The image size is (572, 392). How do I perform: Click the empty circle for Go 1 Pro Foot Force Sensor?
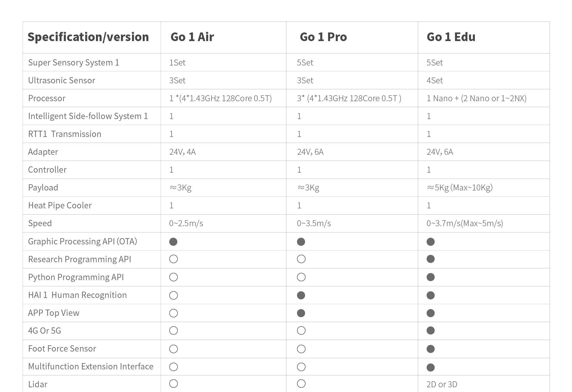tap(301, 349)
